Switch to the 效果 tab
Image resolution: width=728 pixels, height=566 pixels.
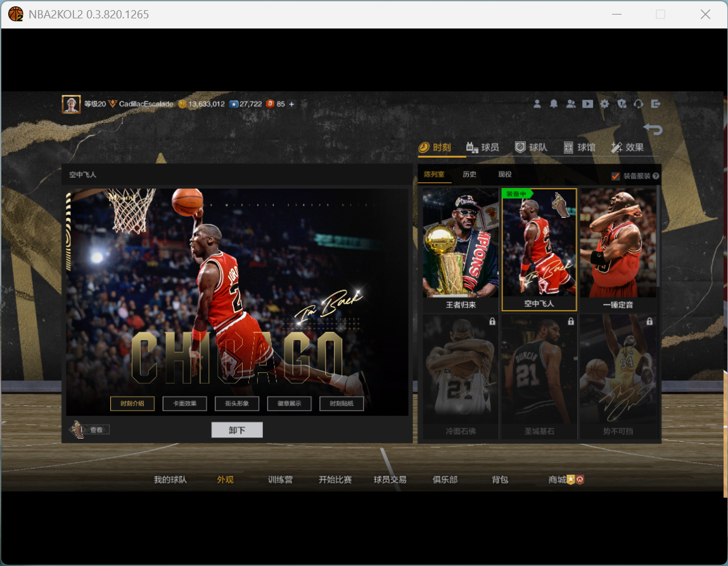628,148
